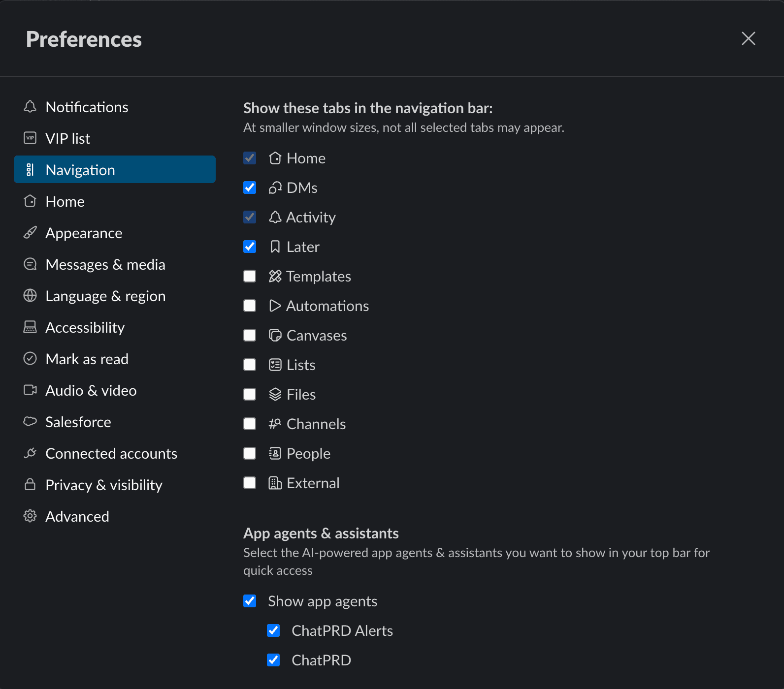Click the VIP list badge icon

(30, 138)
